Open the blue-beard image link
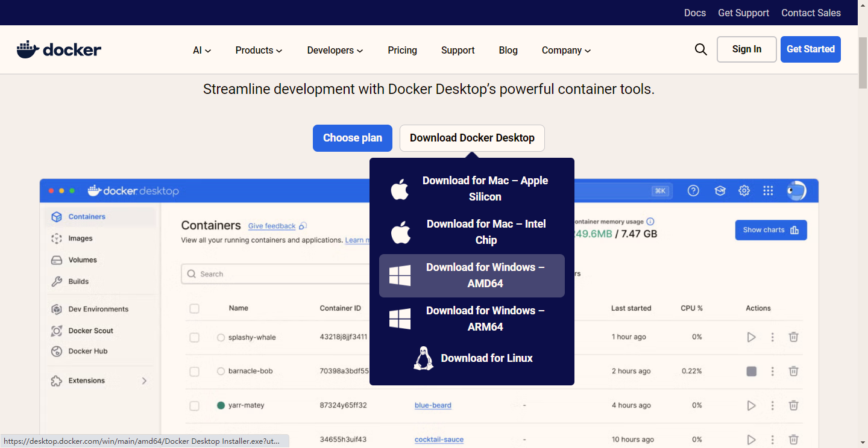This screenshot has height=448, width=868. (x=433, y=405)
